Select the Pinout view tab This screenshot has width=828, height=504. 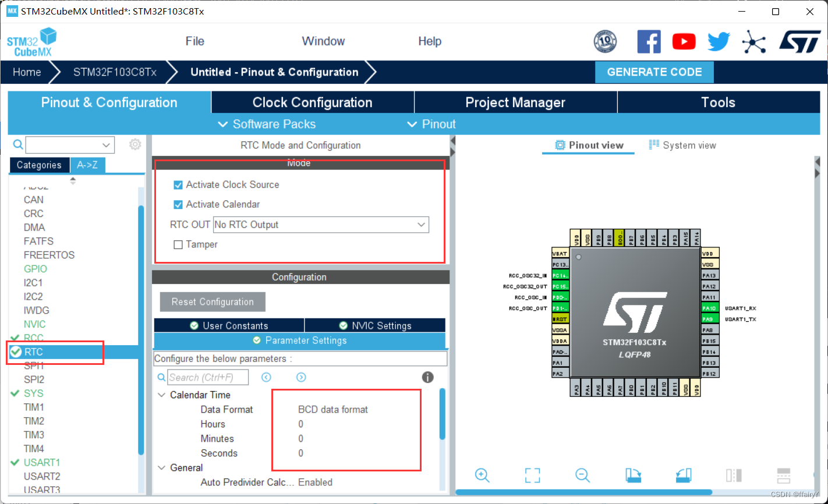point(589,145)
